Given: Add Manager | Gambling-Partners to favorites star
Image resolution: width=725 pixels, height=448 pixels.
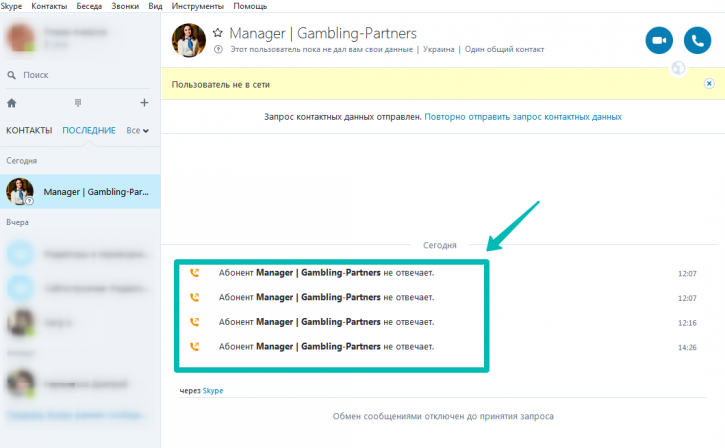Looking at the screenshot, I should [218, 33].
